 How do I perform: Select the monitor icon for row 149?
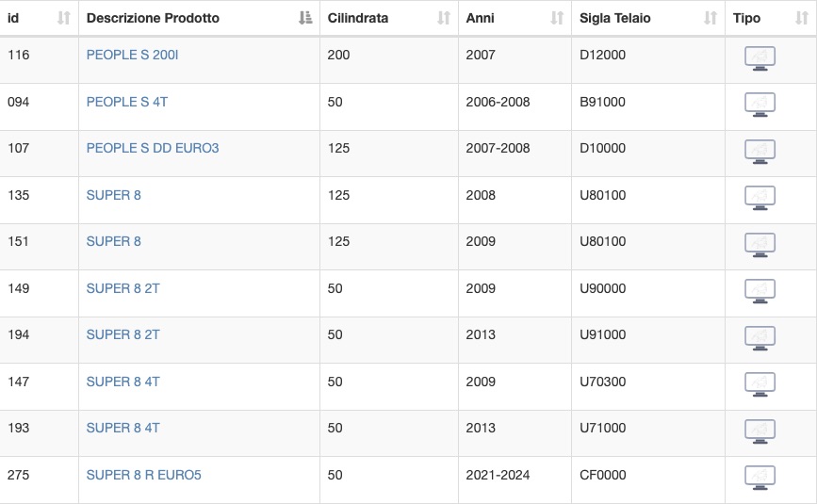click(x=760, y=291)
